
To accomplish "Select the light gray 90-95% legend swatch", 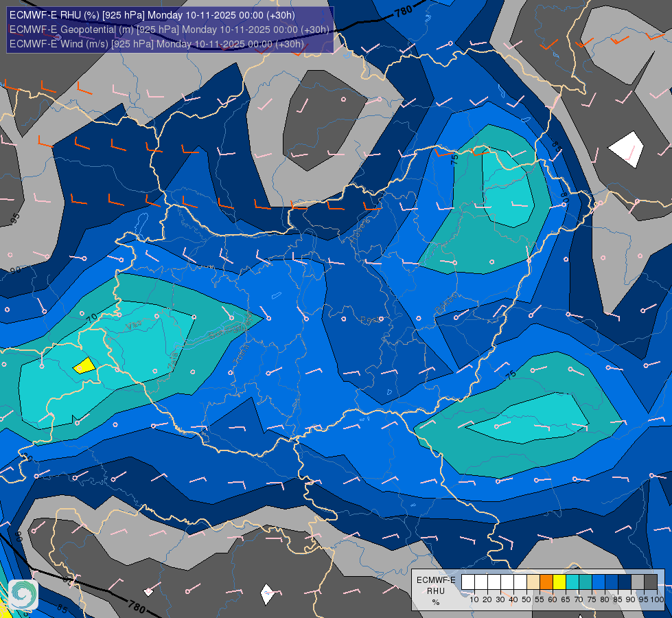I will pyautogui.click(x=638, y=582).
